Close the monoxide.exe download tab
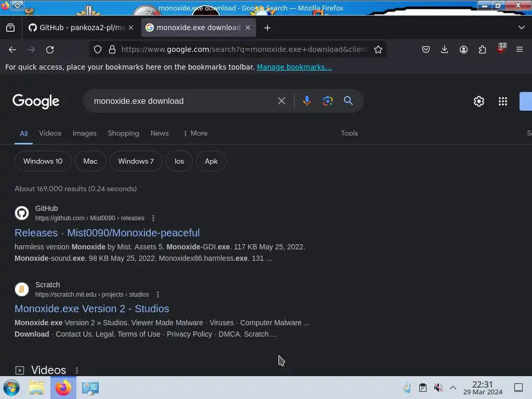The image size is (532, 399). (x=248, y=28)
